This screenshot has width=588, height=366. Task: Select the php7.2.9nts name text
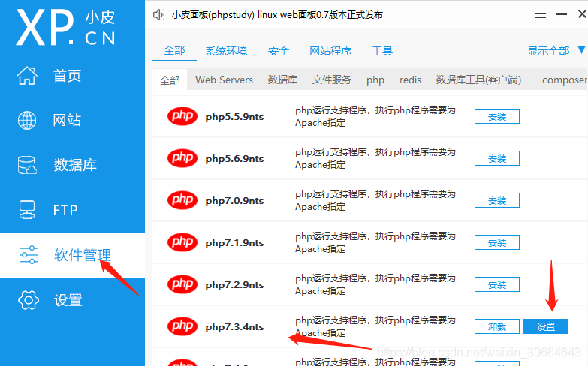point(234,285)
